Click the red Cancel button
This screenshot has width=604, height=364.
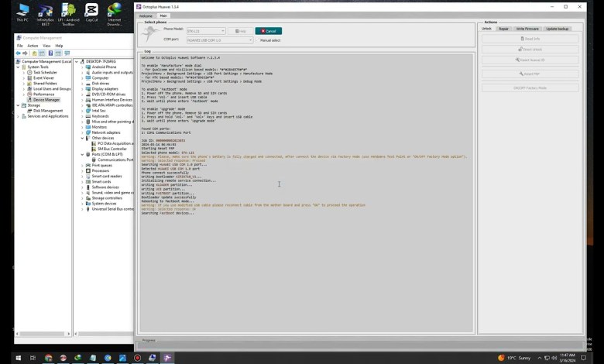pos(268,31)
